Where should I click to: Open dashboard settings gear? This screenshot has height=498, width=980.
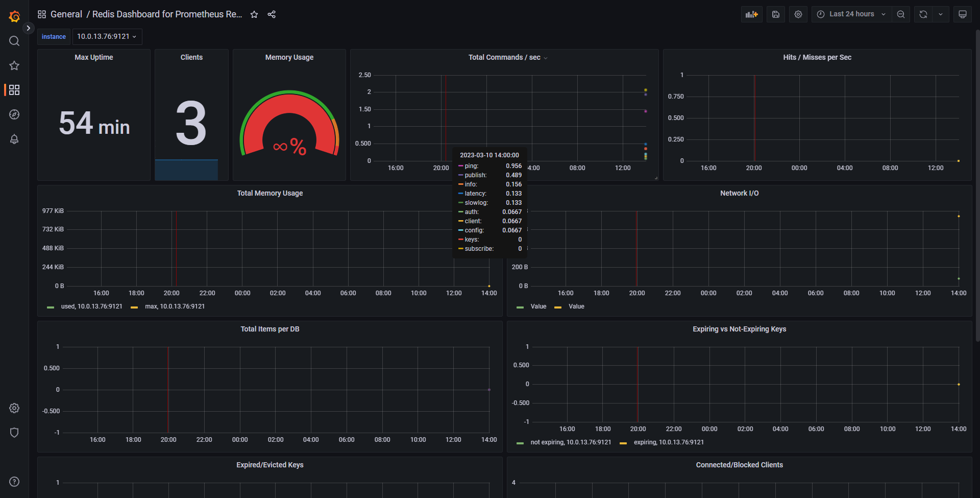[x=798, y=14]
